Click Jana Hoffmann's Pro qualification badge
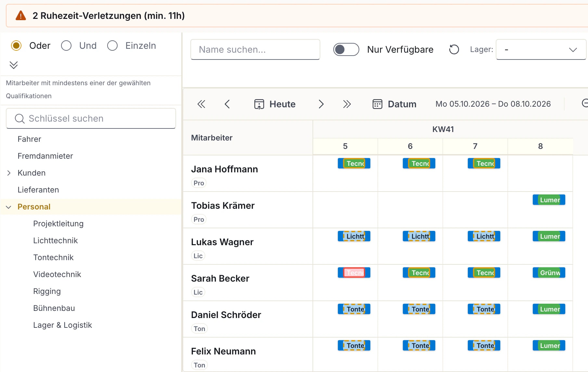 [199, 183]
